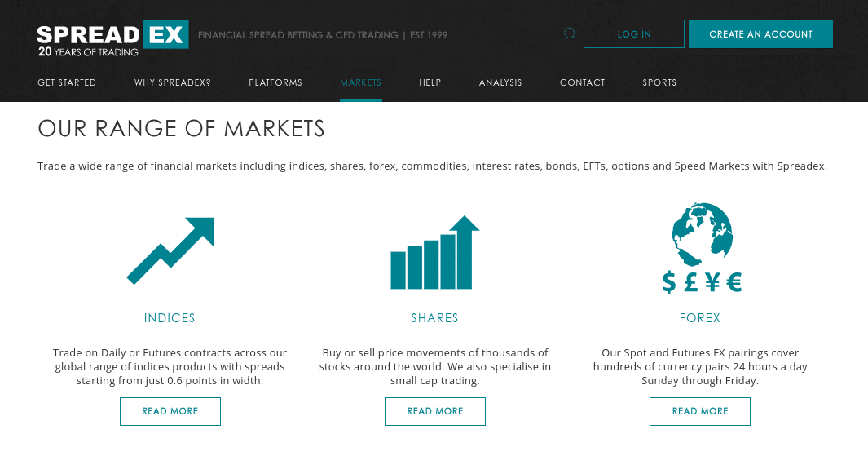Go to the Contact page
The width and height of the screenshot is (868, 456).
[x=583, y=82]
